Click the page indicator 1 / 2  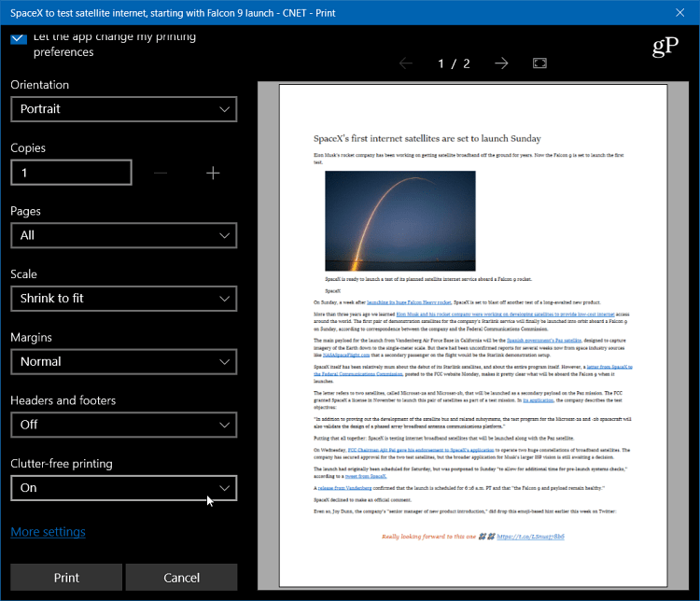click(x=454, y=63)
